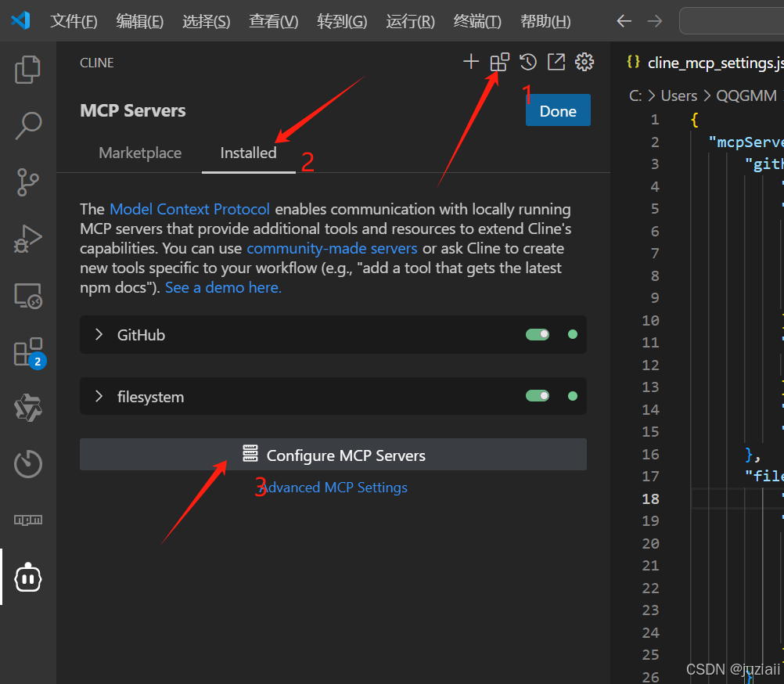This screenshot has height=684, width=784.
Task: Click the Users breadcrumb segment
Action: (x=678, y=95)
